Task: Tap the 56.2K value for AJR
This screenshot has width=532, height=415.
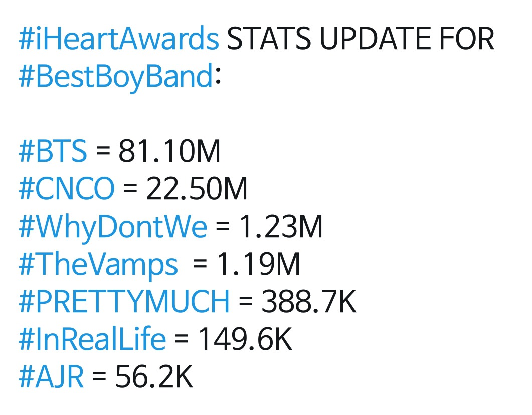Action: [x=154, y=377]
